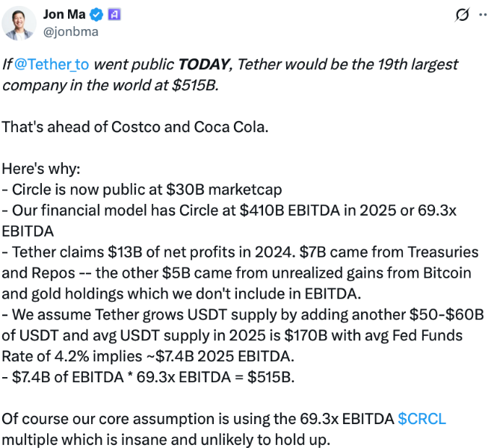Click the Tether claims $13B net profits sentence

[x=149, y=252]
